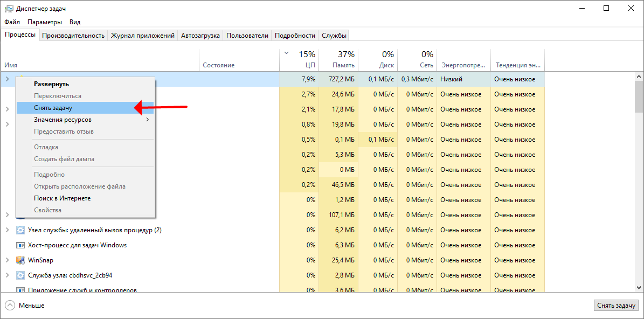Screen dimensions: 644x319
Task: Click the circled arrow icon beside Меньше
Action: (10, 306)
